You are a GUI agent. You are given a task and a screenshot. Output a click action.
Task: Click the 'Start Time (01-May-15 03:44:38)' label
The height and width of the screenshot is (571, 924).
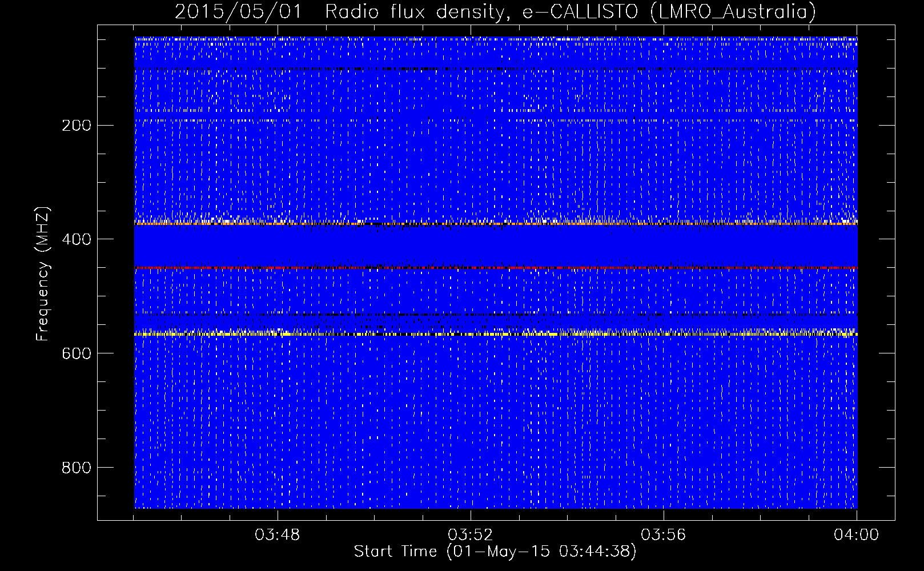coord(495,552)
